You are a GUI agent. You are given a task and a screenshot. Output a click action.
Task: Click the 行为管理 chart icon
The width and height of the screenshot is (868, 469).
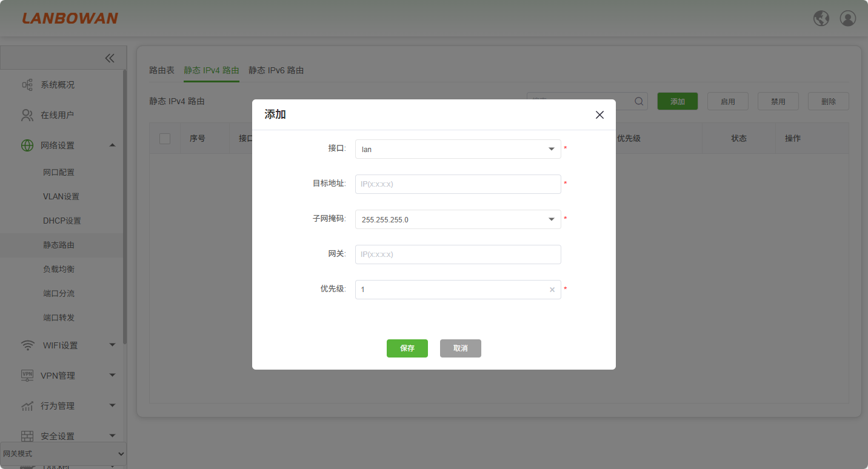tap(27, 406)
